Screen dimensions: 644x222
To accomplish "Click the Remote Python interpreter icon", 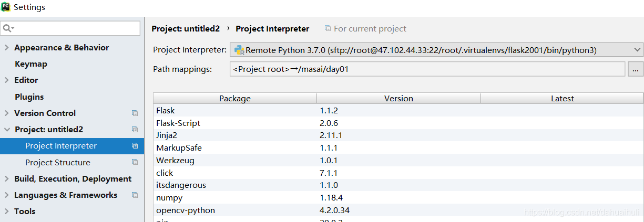I will [239, 50].
